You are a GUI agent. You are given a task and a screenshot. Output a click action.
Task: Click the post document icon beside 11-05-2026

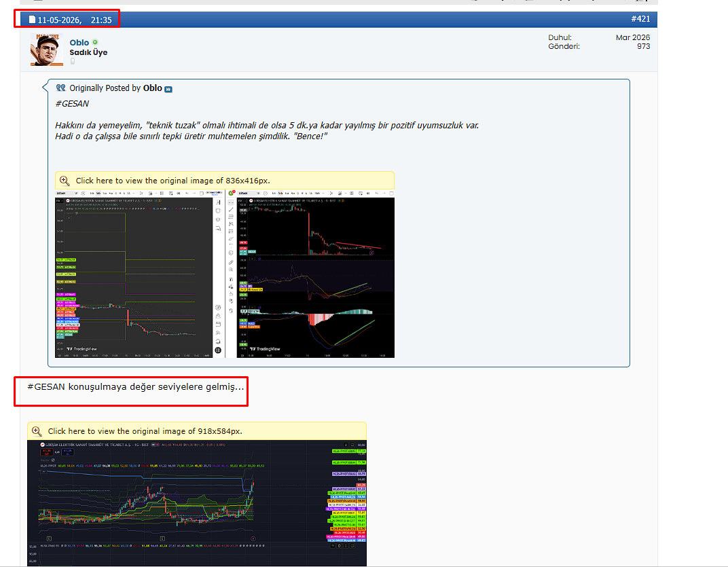click(32, 20)
